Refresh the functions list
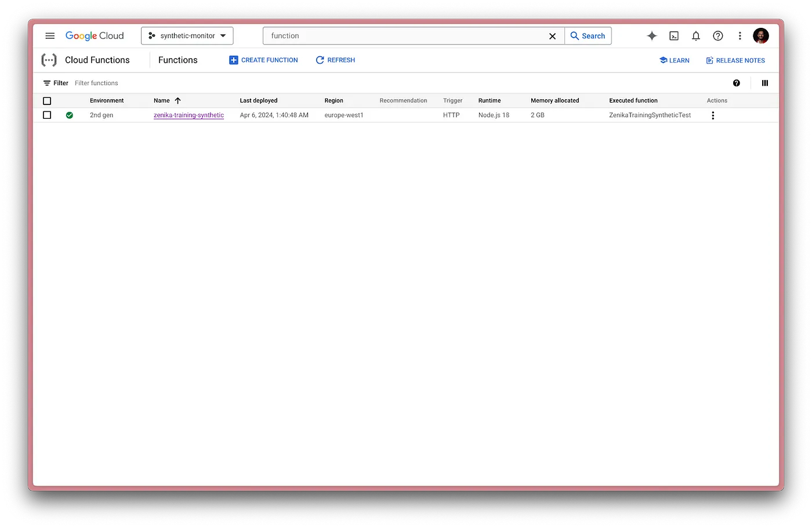Image resolution: width=812 pixels, height=528 pixels. [x=335, y=60]
